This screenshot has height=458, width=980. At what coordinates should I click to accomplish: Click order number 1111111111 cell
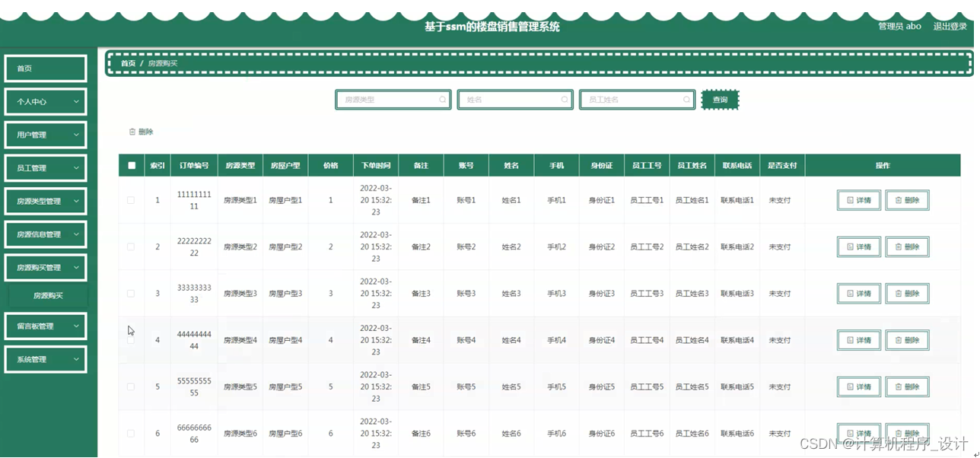click(194, 200)
